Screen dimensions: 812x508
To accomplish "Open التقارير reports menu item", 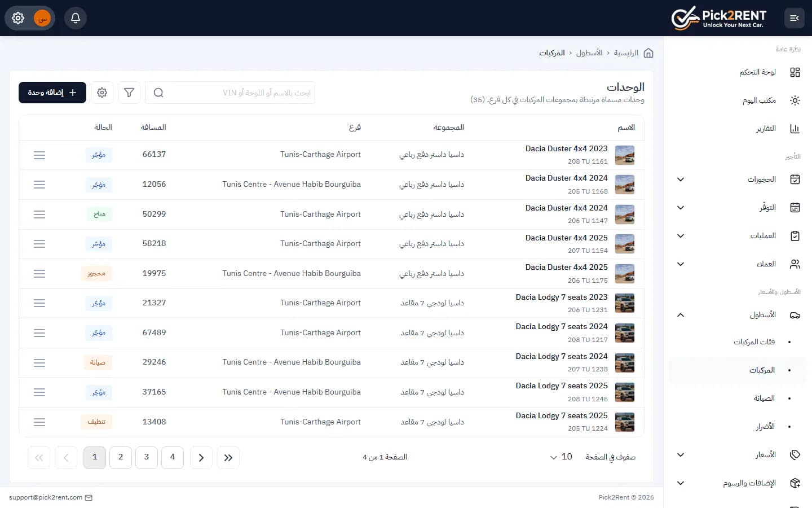I will (738, 129).
